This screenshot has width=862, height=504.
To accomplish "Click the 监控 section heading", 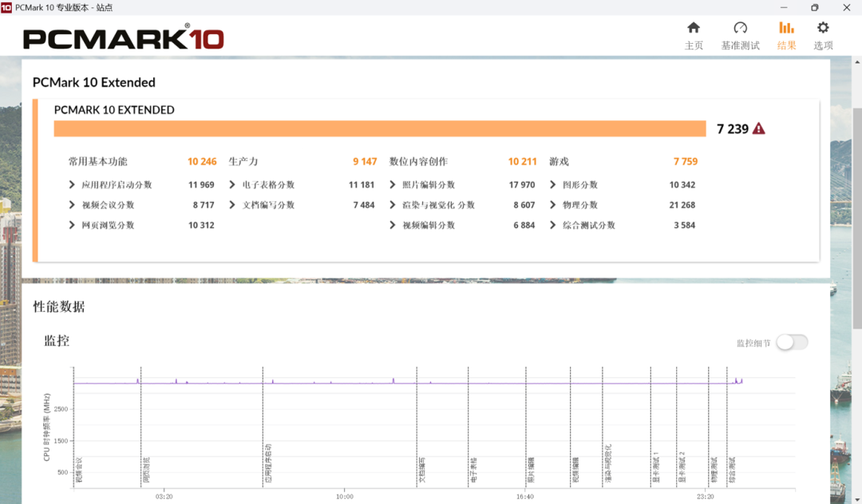I will [57, 341].
